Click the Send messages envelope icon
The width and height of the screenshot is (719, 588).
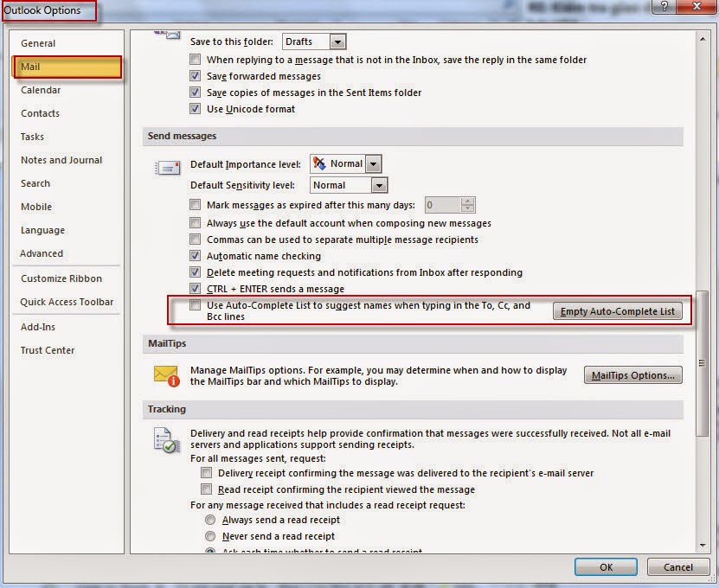(x=167, y=168)
